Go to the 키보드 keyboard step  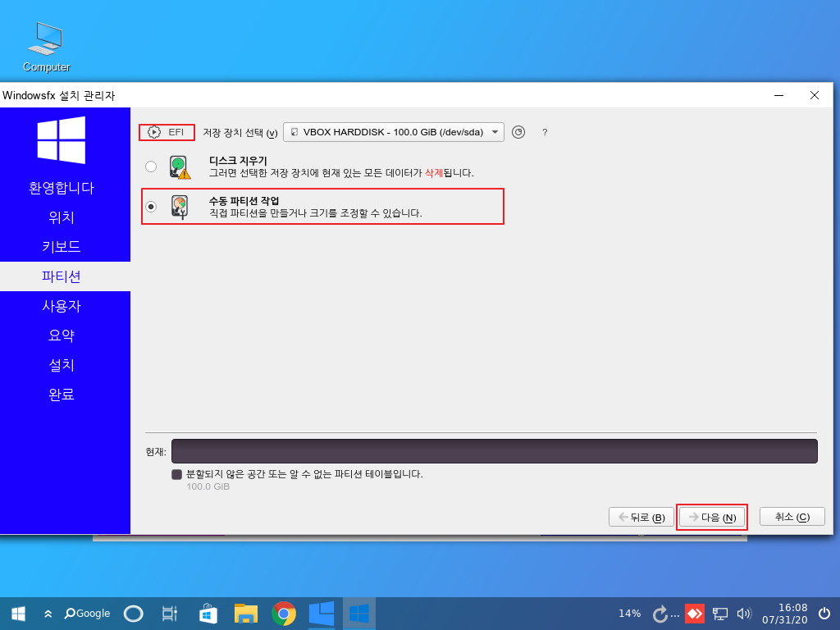[x=62, y=247]
